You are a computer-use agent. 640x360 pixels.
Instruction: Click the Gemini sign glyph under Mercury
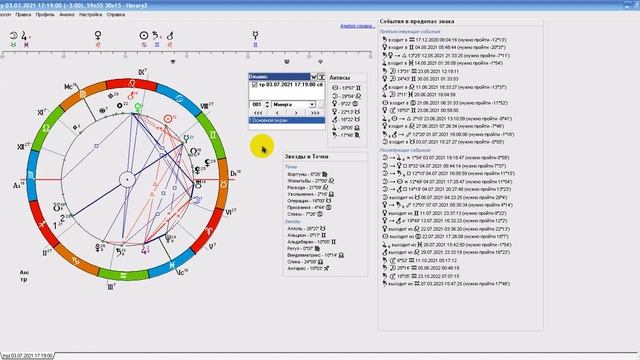coord(256,45)
